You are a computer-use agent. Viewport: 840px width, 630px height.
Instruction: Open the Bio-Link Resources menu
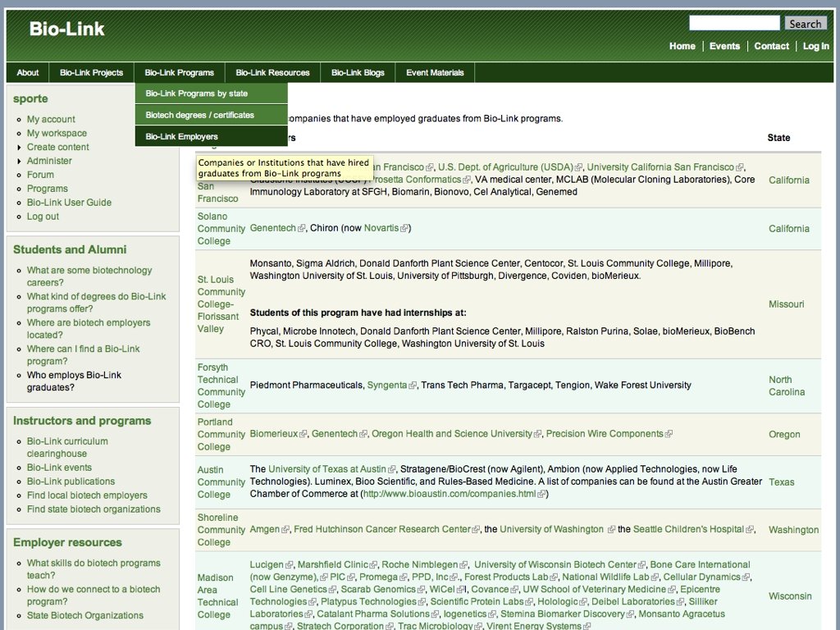coord(272,72)
